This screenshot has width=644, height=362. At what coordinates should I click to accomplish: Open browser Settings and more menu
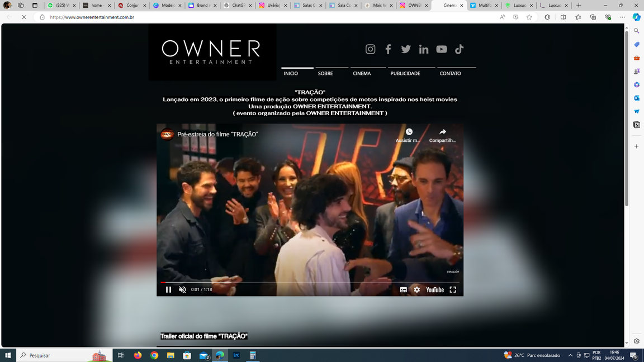[623, 17]
